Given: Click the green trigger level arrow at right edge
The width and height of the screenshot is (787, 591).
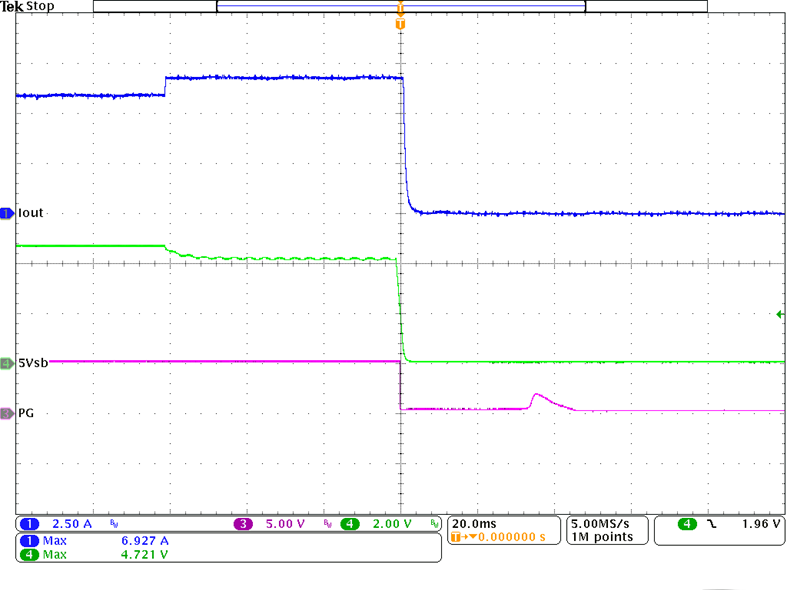Looking at the screenshot, I should (780, 315).
